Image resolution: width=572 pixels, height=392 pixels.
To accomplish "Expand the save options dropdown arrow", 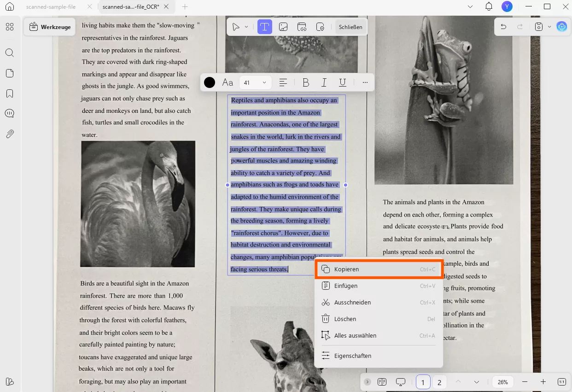I will coord(549,27).
